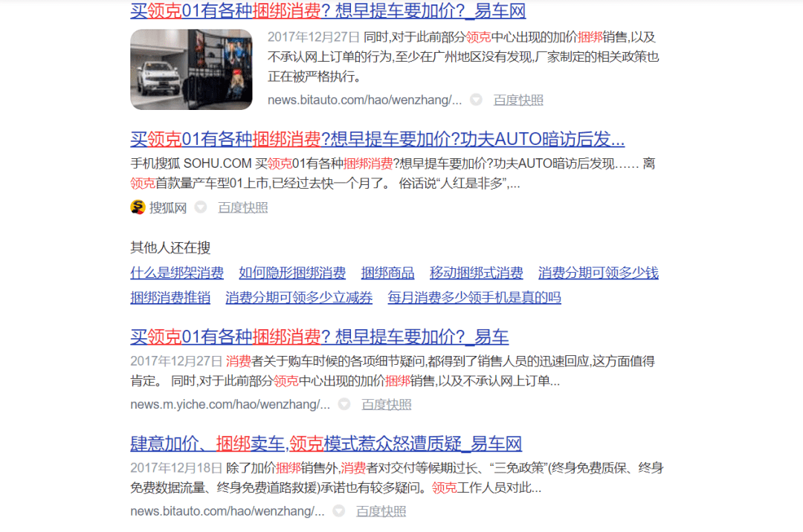Click the 捆绑消费推销 suggestion
Image resolution: width=803 pixels, height=532 pixels.
point(170,298)
